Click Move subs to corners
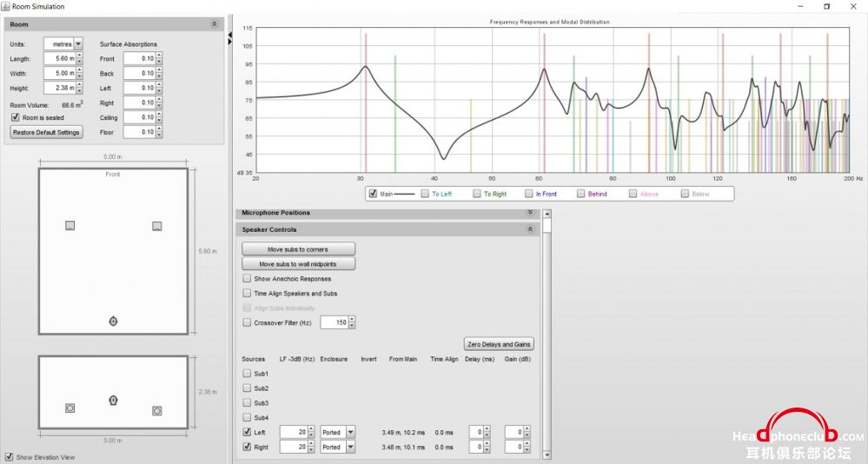This screenshot has height=464, width=868. tap(298, 249)
